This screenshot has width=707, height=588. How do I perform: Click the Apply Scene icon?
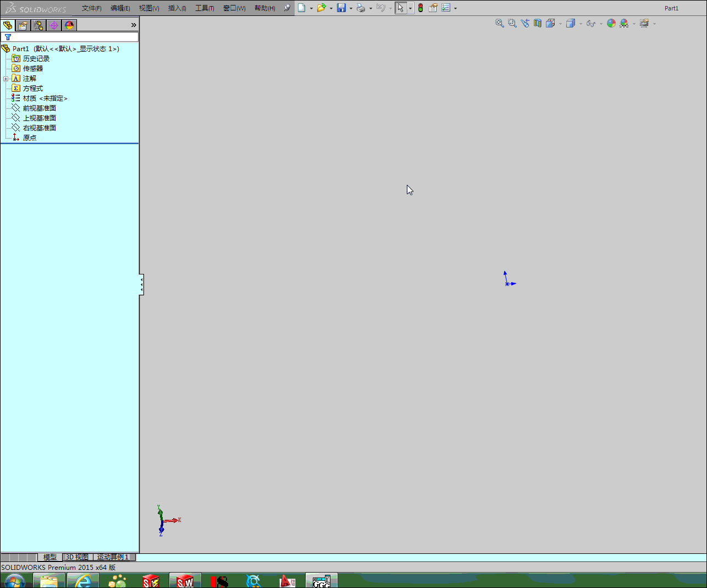[x=624, y=24]
